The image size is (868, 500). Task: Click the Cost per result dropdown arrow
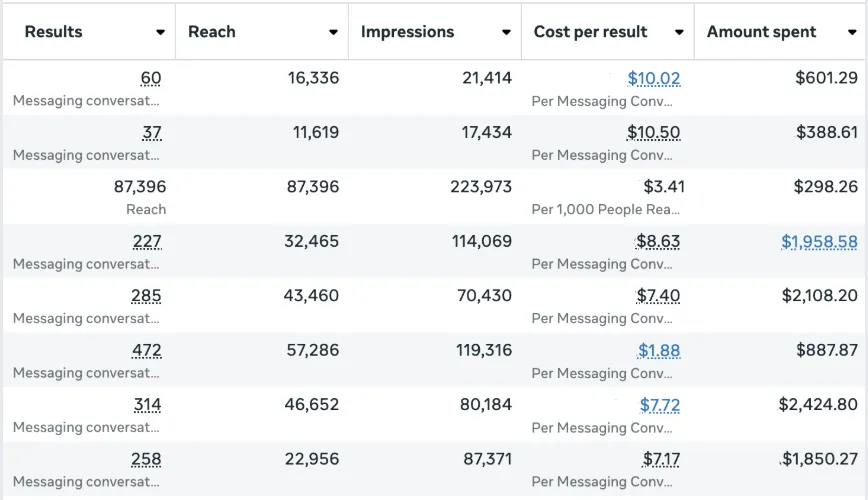679,32
